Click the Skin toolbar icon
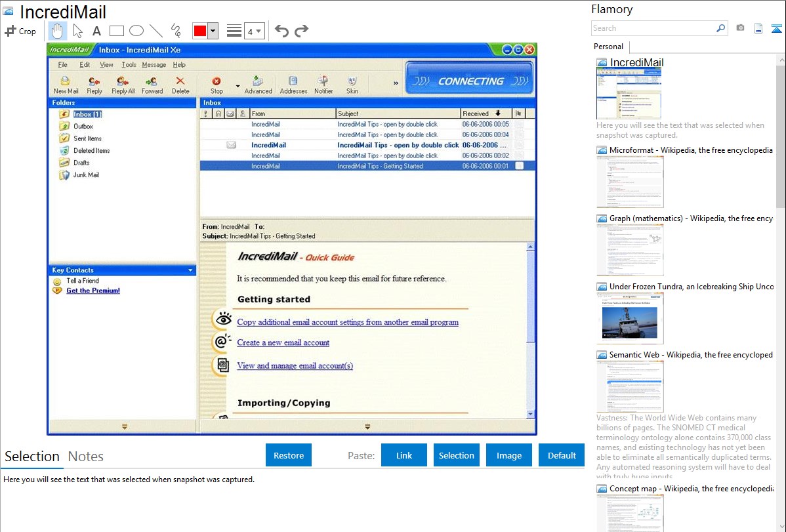Image resolution: width=786 pixels, height=532 pixels. pos(352,85)
